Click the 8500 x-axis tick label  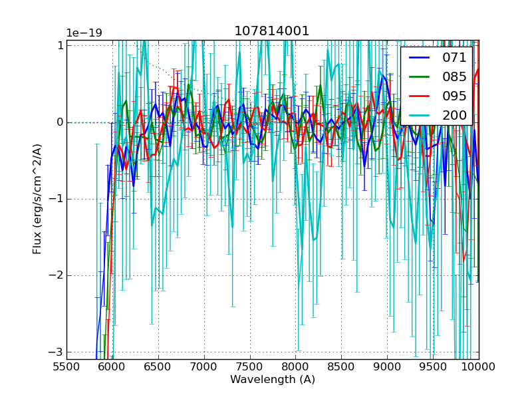(x=341, y=366)
